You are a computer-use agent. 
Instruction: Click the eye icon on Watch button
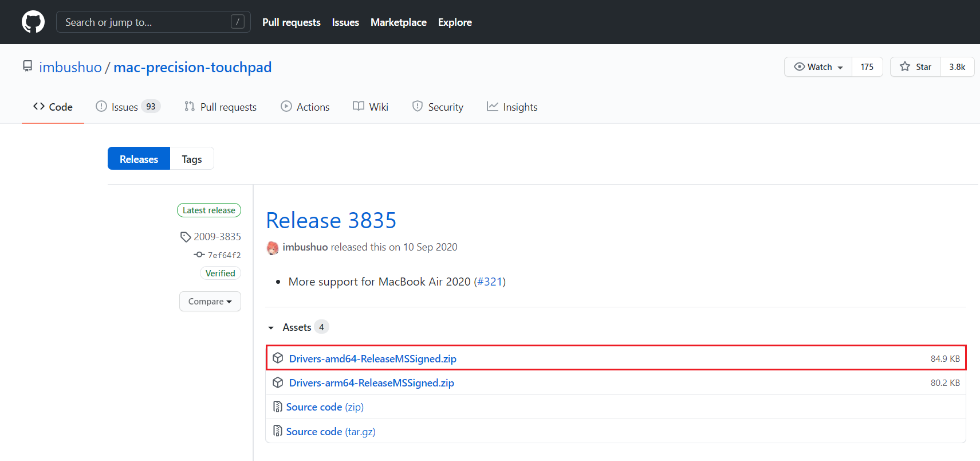point(800,67)
